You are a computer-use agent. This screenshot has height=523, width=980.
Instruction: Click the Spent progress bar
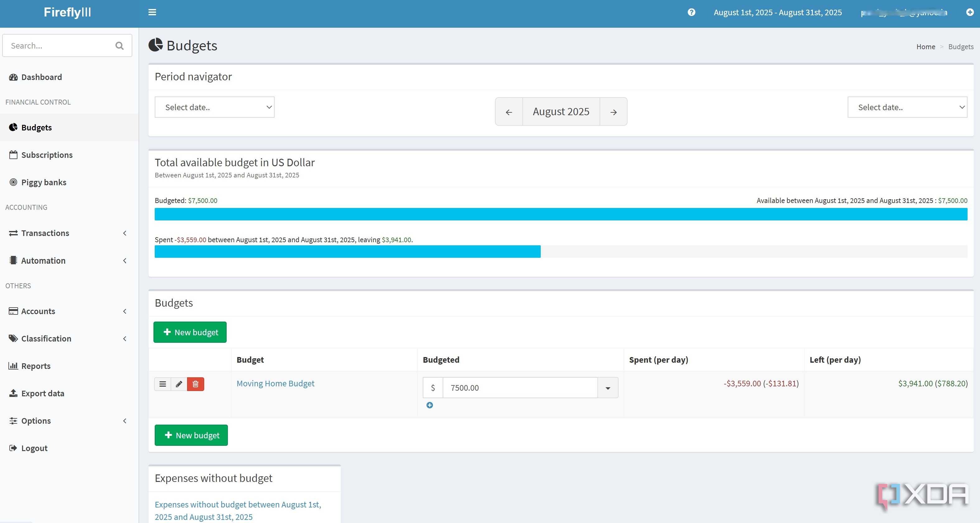[x=561, y=252]
